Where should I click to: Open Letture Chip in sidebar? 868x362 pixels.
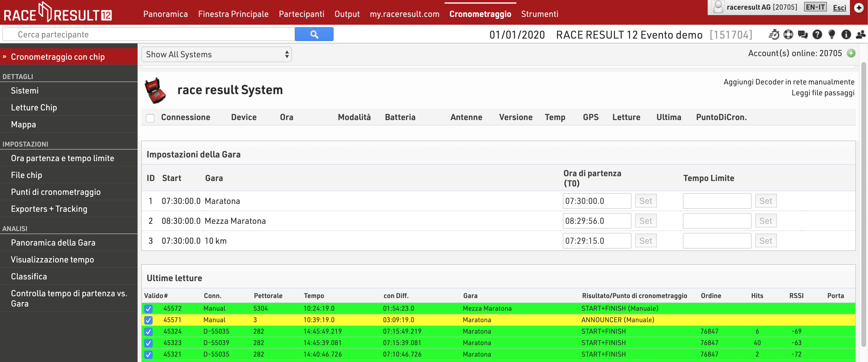pos(69,107)
